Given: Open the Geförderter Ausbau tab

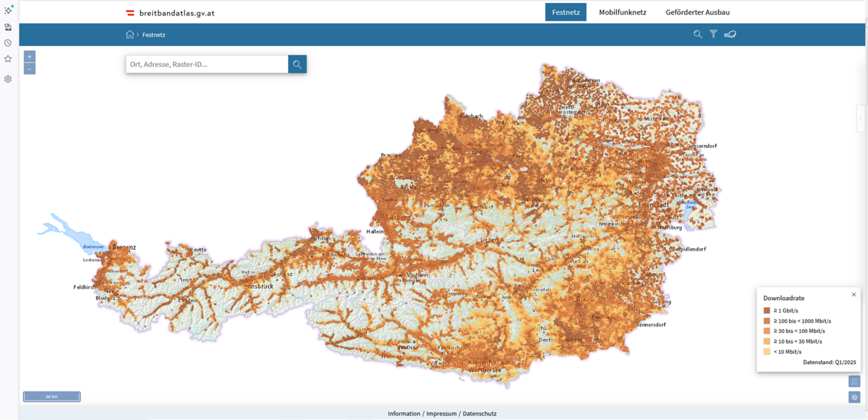Looking at the screenshot, I should pos(697,12).
